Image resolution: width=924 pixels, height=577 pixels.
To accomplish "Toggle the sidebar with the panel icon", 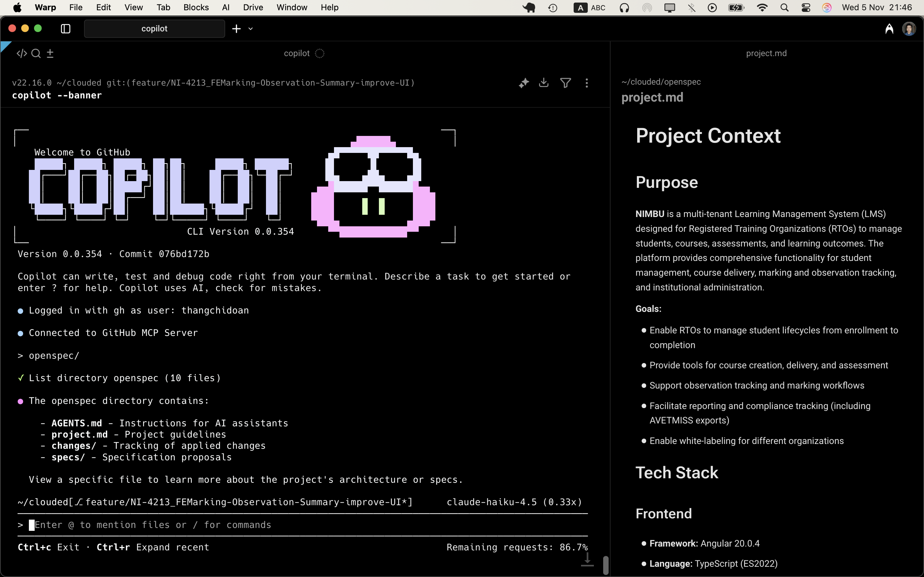I will coord(65,29).
